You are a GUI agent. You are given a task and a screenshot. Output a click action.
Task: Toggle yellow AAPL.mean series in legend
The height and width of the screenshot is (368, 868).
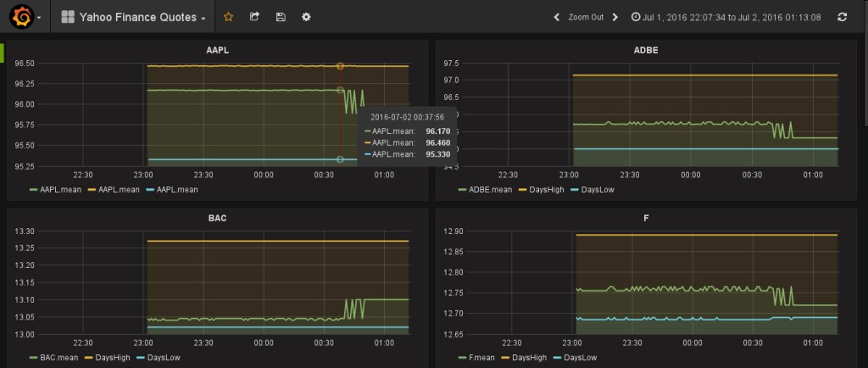pos(113,189)
